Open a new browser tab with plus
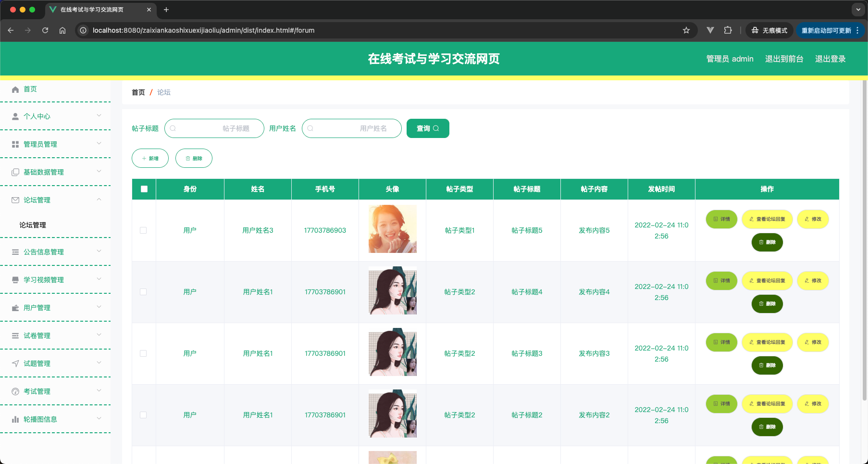The height and width of the screenshot is (464, 868). point(166,10)
